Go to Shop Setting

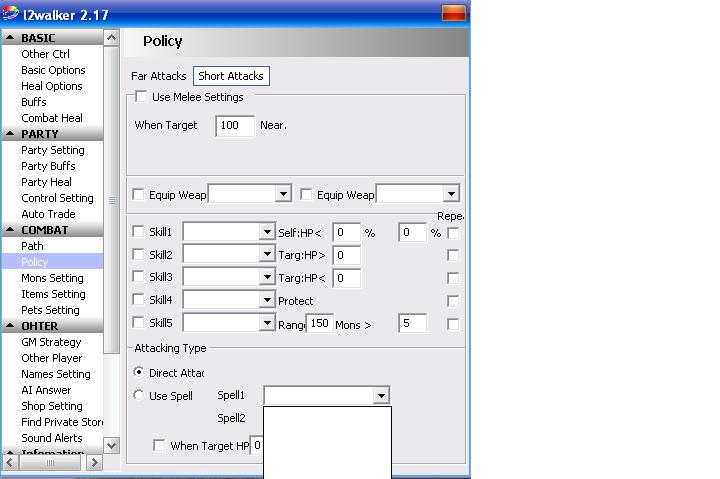pyautogui.click(x=52, y=406)
